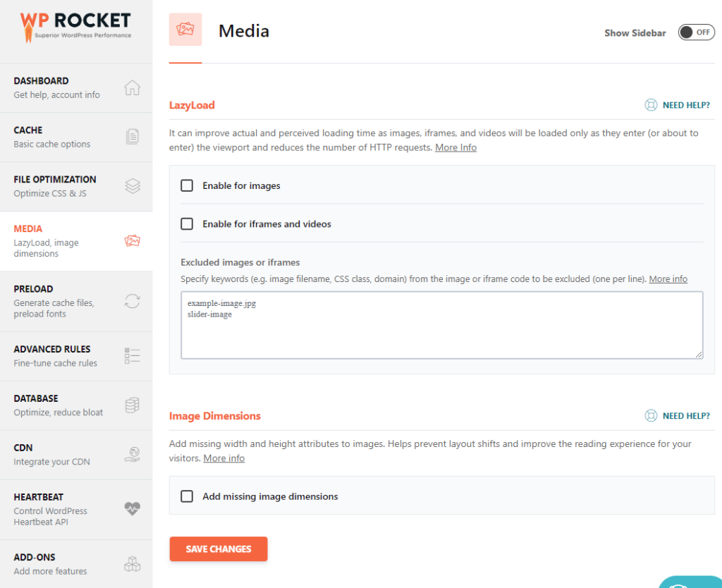Toggle the Show Sidebar switch
Image resolution: width=722 pixels, height=588 pixels.
click(x=696, y=32)
